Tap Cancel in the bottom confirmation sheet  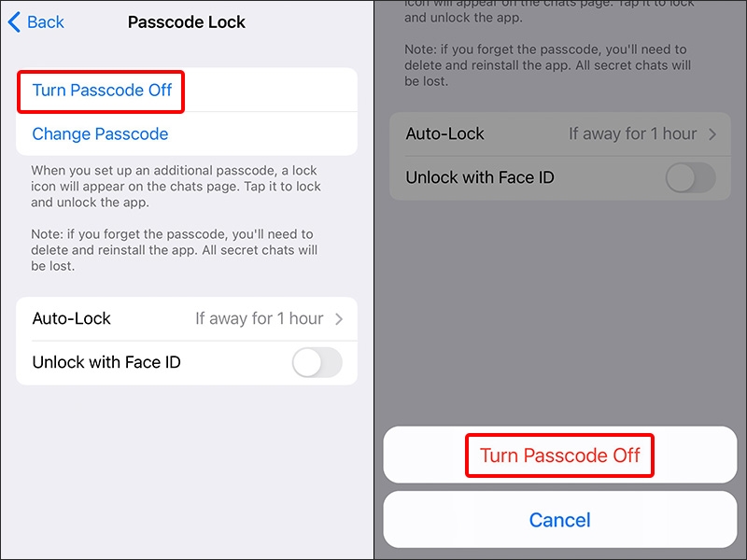pyautogui.click(x=559, y=520)
